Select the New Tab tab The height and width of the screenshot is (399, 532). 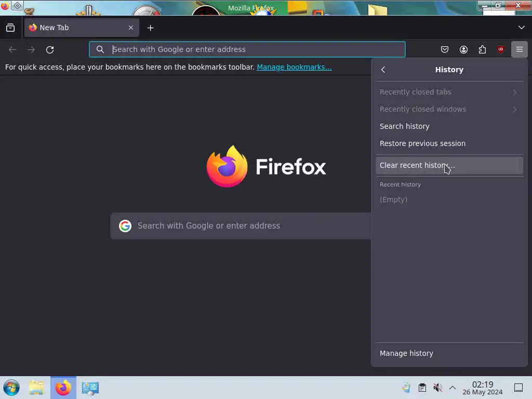pos(82,28)
